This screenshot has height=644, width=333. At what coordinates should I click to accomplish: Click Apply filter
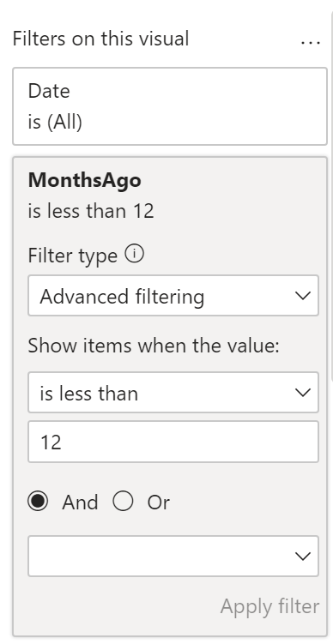click(269, 606)
